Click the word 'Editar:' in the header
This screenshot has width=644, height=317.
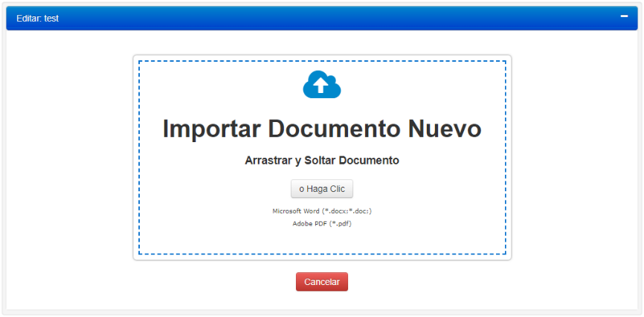coord(29,19)
